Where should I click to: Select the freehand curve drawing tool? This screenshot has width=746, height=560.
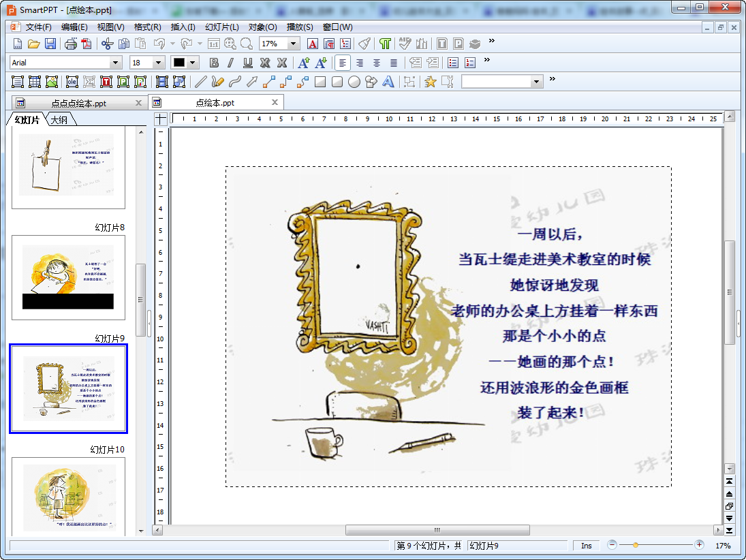[235, 82]
